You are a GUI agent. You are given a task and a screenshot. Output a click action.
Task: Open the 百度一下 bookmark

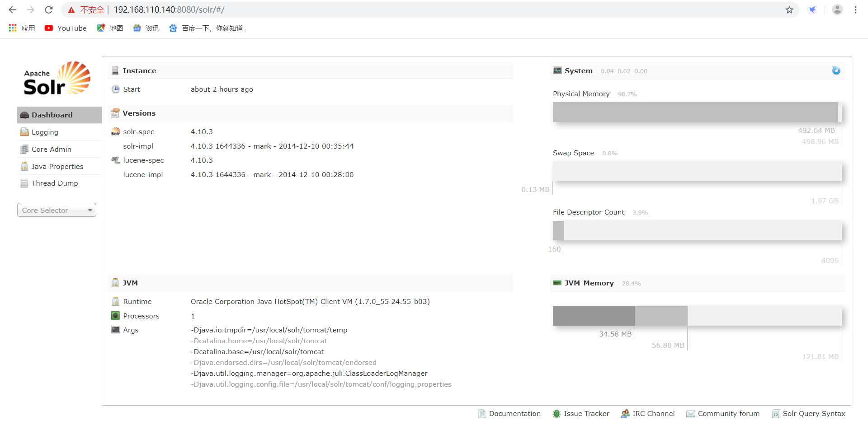pyautogui.click(x=206, y=28)
